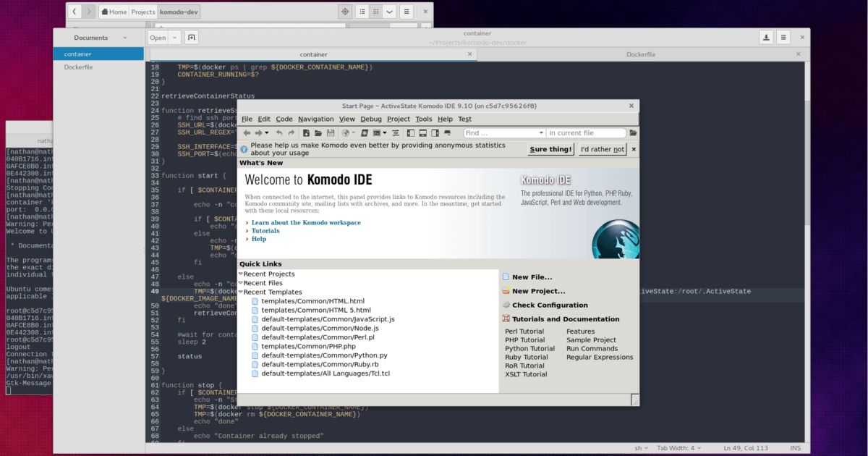The height and width of the screenshot is (456, 868).
Task: Go forward with Komodo's right arrow icon
Action: tap(258, 133)
